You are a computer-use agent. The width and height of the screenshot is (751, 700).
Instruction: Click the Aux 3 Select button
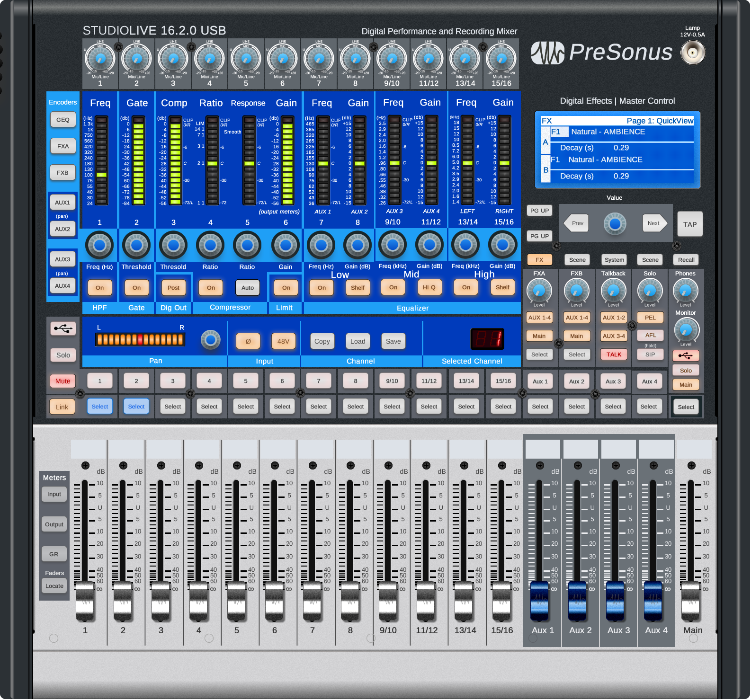[613, 407]
